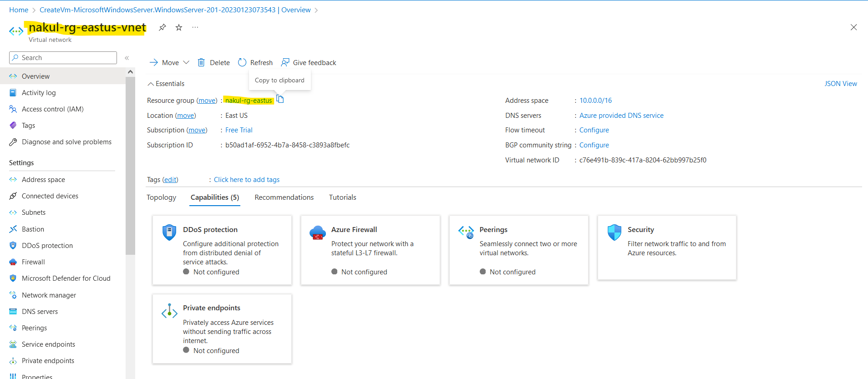Click the Activity log sidebar icon
The image size is (868, 379).
tap(13, 93)
